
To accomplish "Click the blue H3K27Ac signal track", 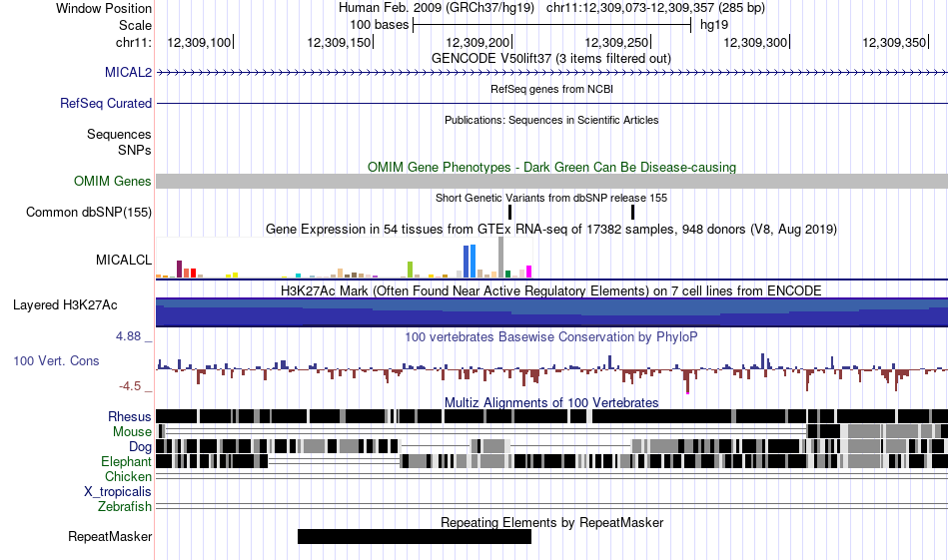I will [552, 312].
